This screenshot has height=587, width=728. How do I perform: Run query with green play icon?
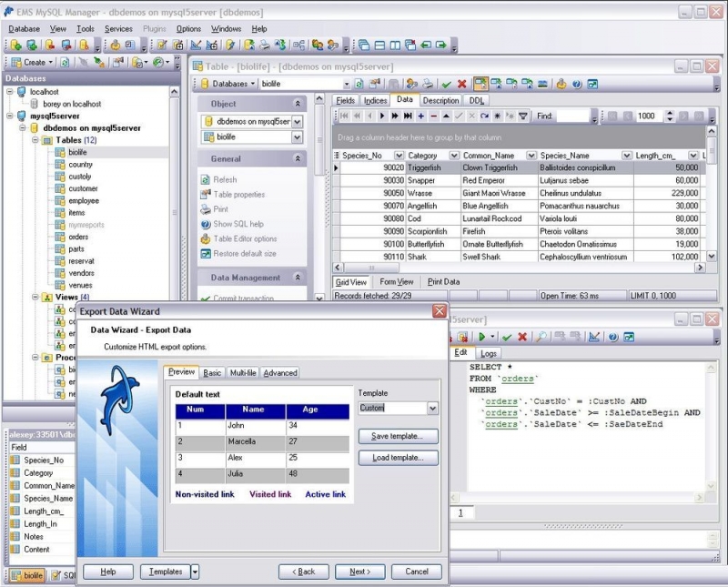click(x=482, y=337)
